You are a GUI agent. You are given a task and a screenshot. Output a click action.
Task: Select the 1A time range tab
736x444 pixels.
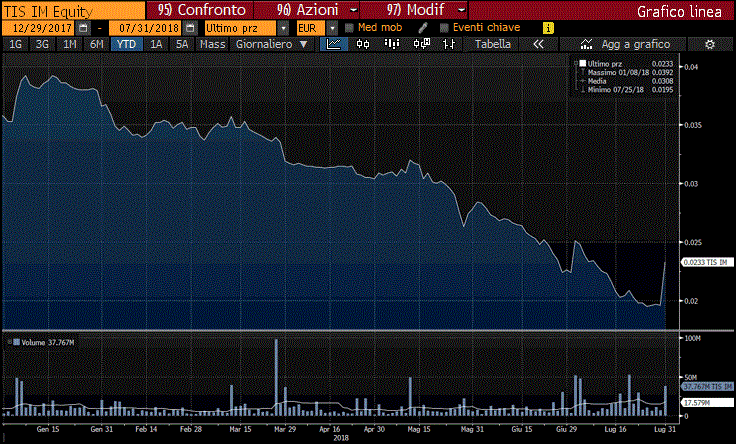tap(156, 44)
